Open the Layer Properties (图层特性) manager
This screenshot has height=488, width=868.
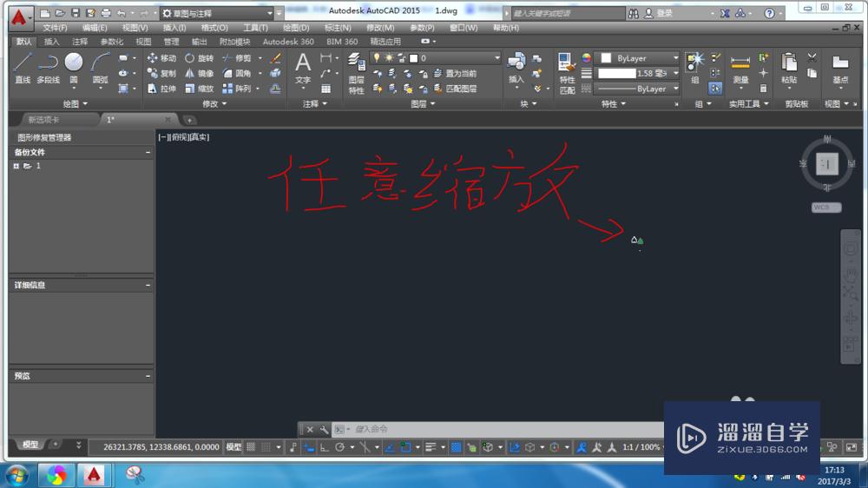coord(356,73)
